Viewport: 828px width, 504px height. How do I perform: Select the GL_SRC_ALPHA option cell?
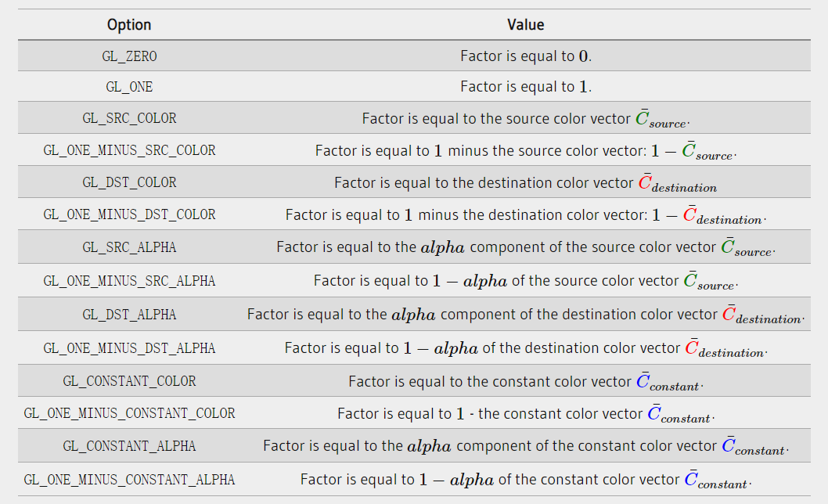[129, 247]
